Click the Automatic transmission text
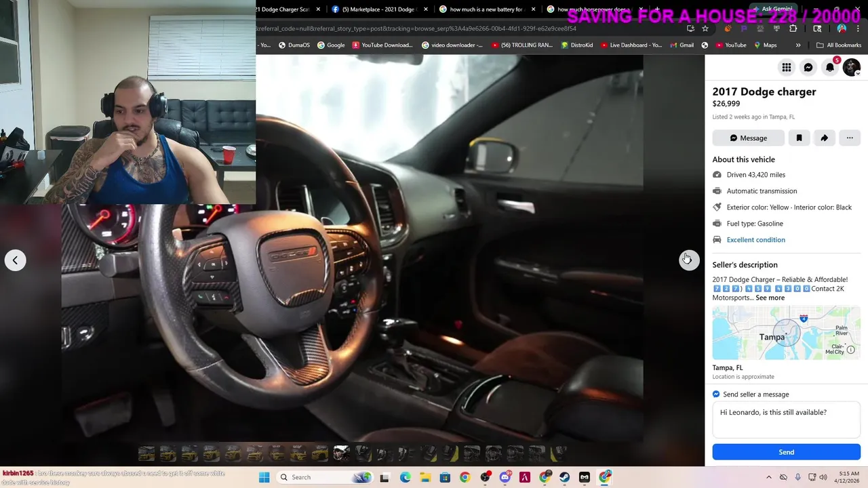868x488 pixels. coord(762,191)
